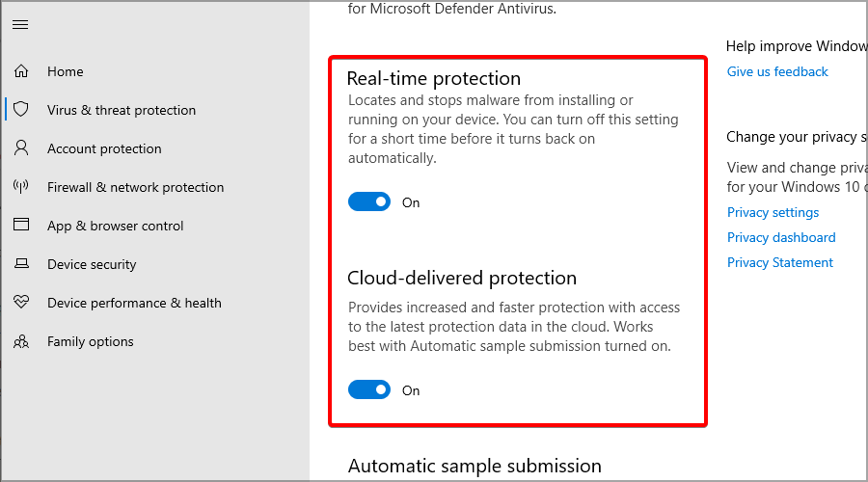Viewport: 868px width, 482px height.
Task: Select App & browser control in sidebar
Action: tap(115, 226)
